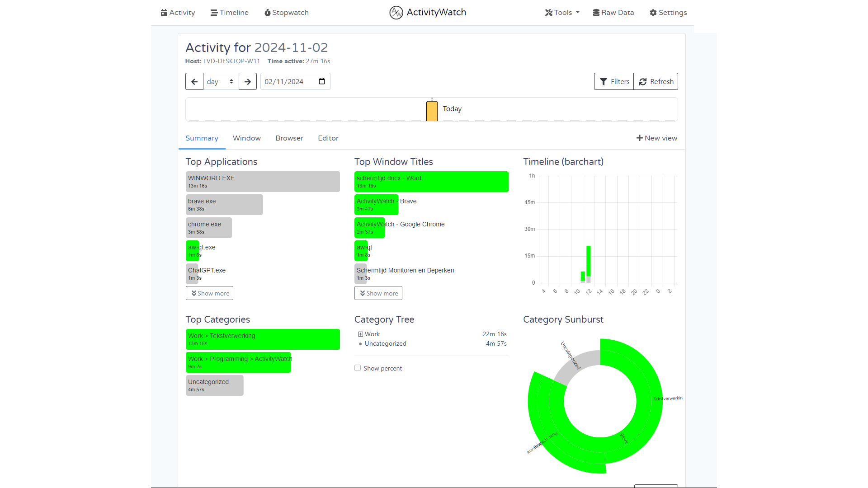Click the Timeline bars icon
The height and width of the screenshot is (488, 868).
click(x=214, y=13)
